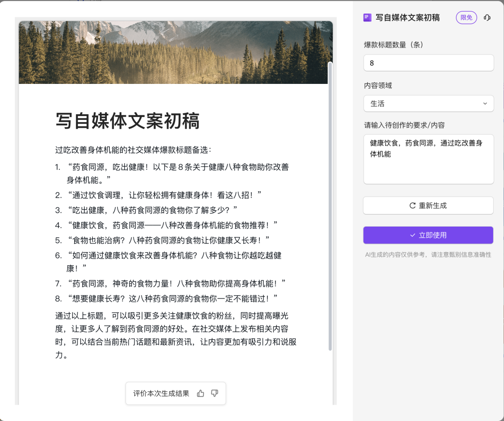Click the 请输入待创作的要求/内容 label
Screen dimensions: 504x421
pos(404,125)
